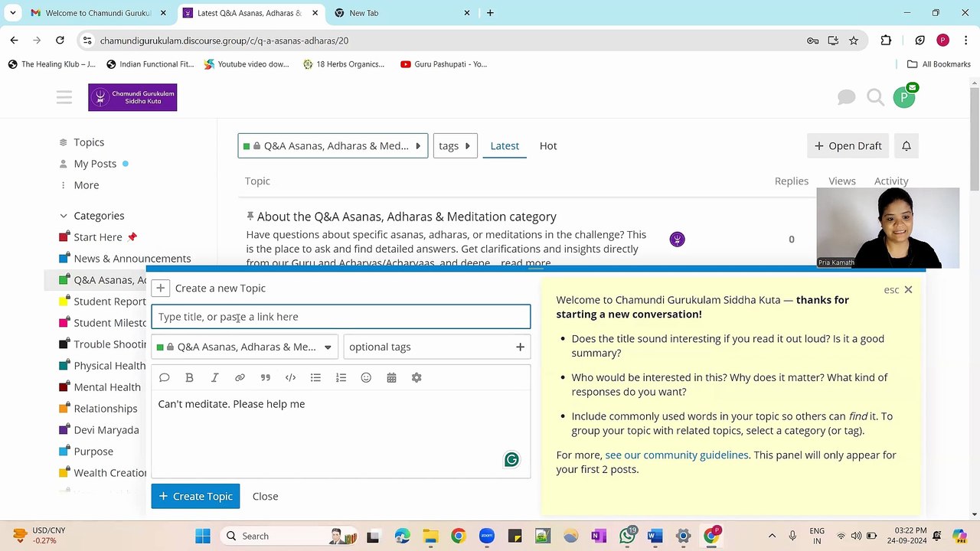Apply italic formatting in the composer
The height and width of the screenshot is (551, 980).
pos(214,377)
